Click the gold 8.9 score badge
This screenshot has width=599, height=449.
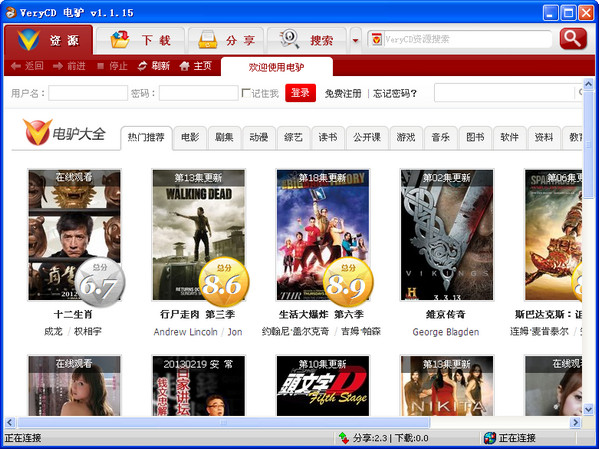point(348,282)
